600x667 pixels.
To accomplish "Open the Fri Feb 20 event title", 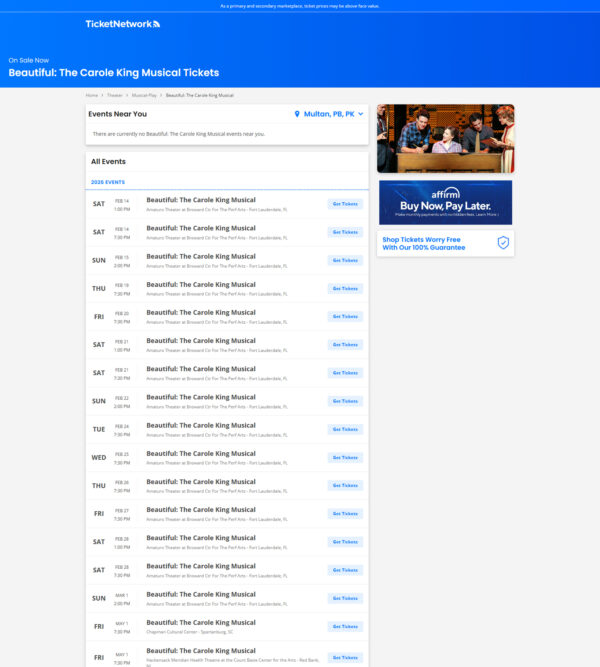I will [201, 312].
